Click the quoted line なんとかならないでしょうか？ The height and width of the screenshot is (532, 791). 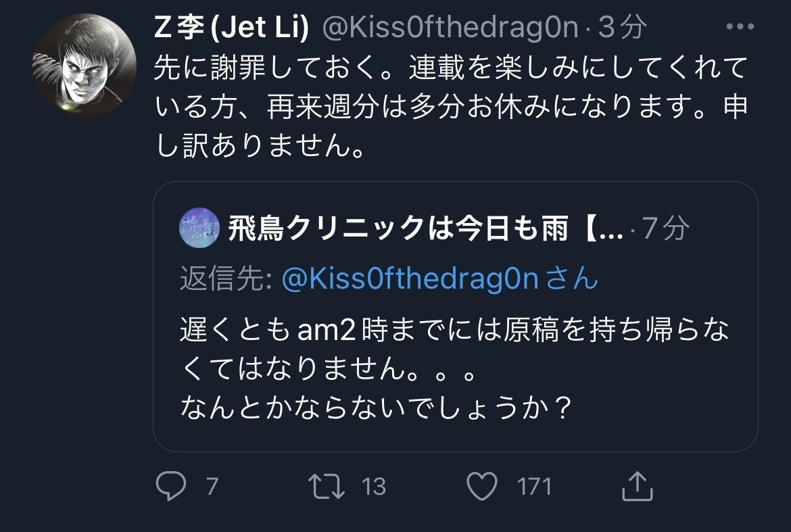click(x=374, y=408)
